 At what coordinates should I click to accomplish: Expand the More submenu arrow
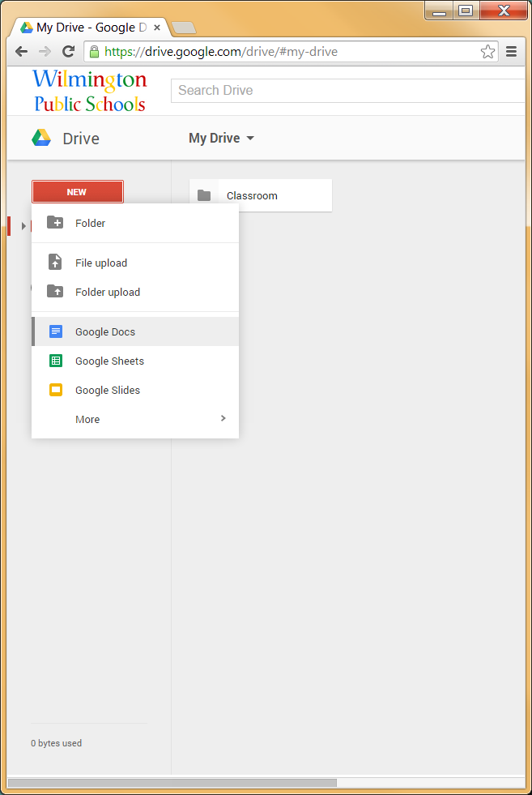[223, 418]
